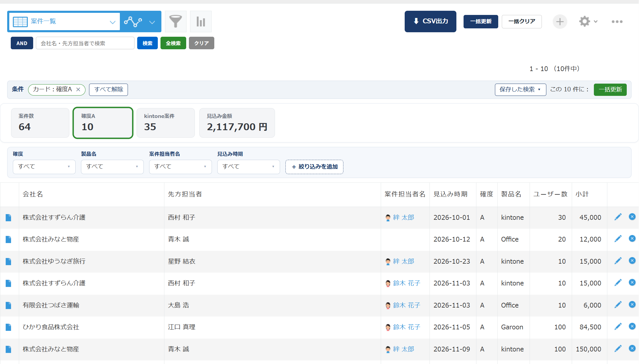
Task: Add a new record with plus icon
Action: click(x=560, y=21)
